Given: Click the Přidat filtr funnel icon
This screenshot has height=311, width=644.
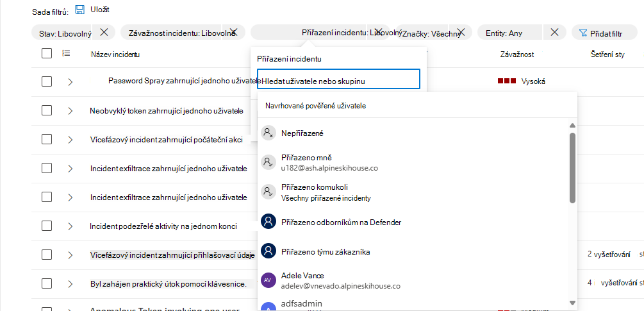Looking at the screenshot, I should 582,33.
